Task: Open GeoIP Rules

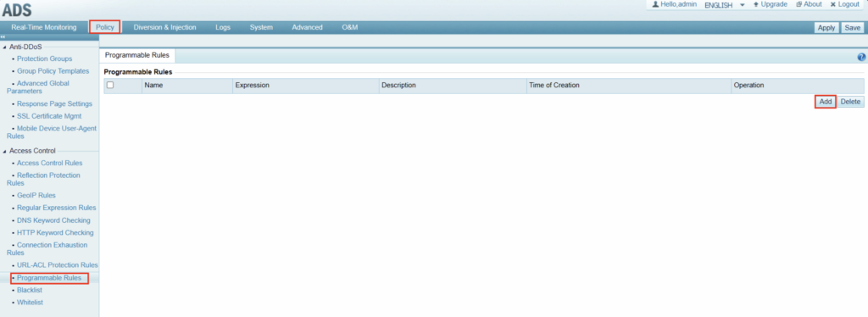Action: 36,195
